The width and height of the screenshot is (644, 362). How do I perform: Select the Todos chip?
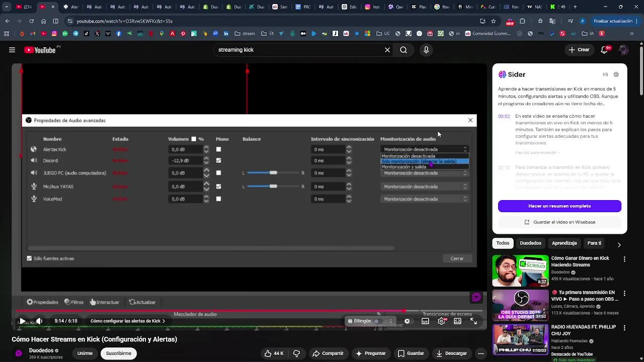[503, 243]
